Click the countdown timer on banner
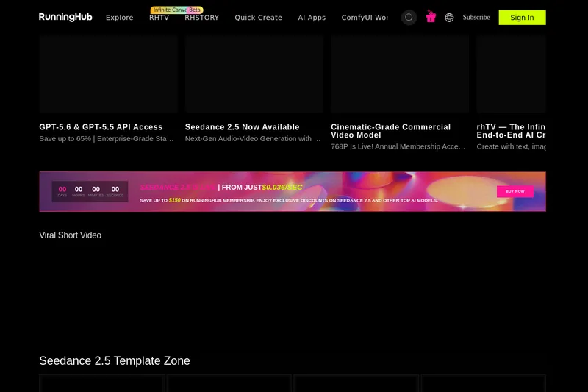588x392 pixels. tap(90, 191)
